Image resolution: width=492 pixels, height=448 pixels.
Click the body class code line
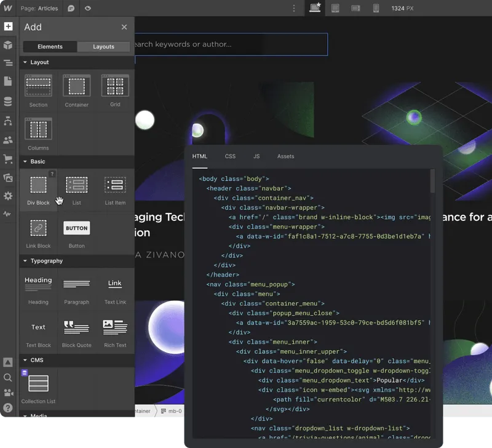tap(234, 178)
